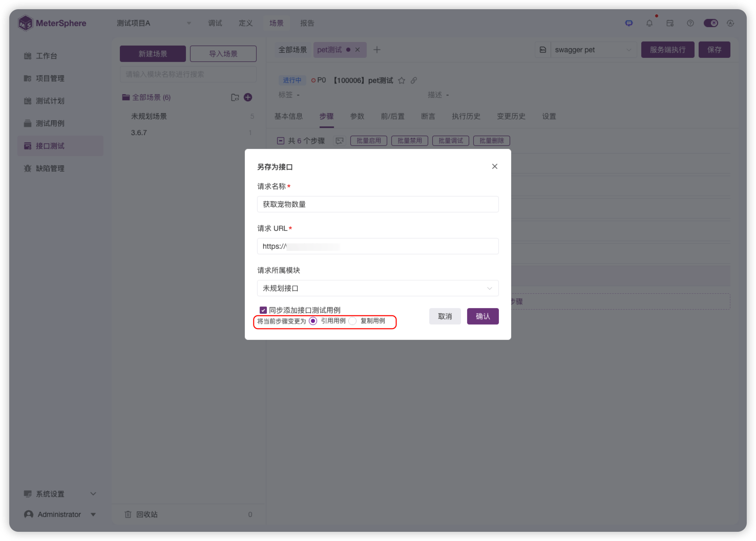Open the 测试项目A project dropdown

[154, 23]
